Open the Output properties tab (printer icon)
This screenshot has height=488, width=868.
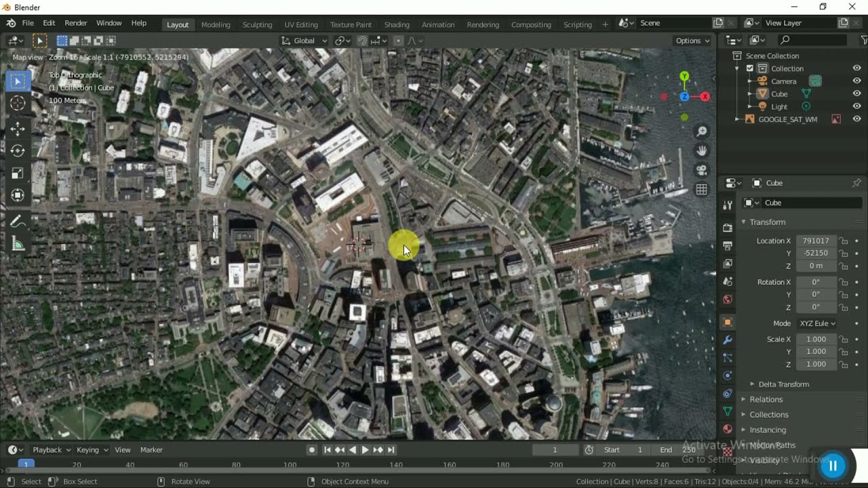tap(728, 245)
